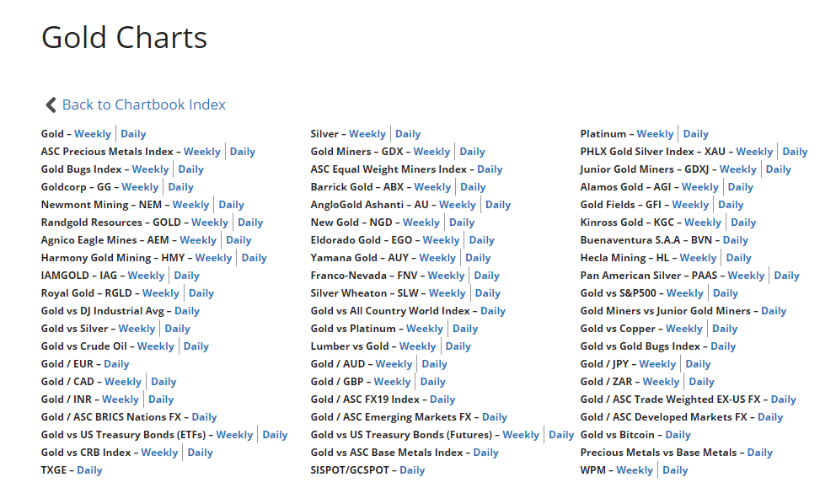This screenshot has height=504, width=836.
Task: View Lumber vs Gold Weekly chart
Action: click(417, 345)
